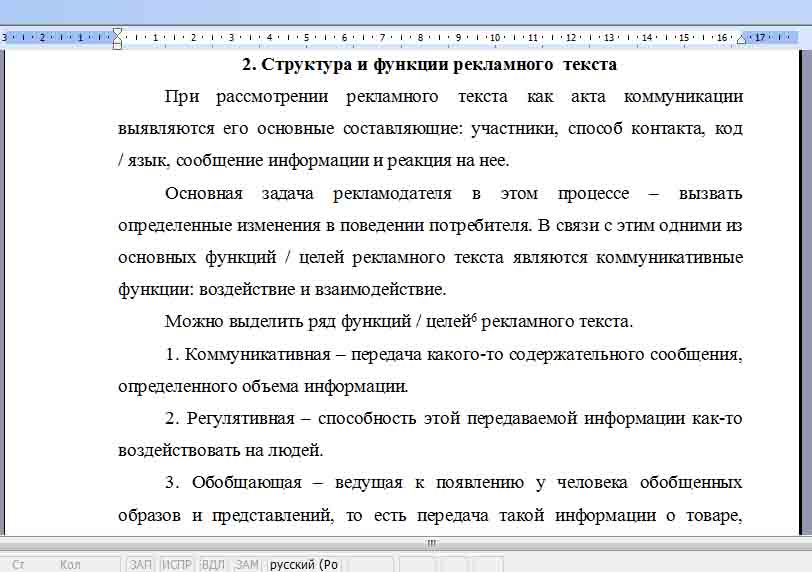
Task: Click list item '2. Регулятивная'
Action: coord(229,418)
